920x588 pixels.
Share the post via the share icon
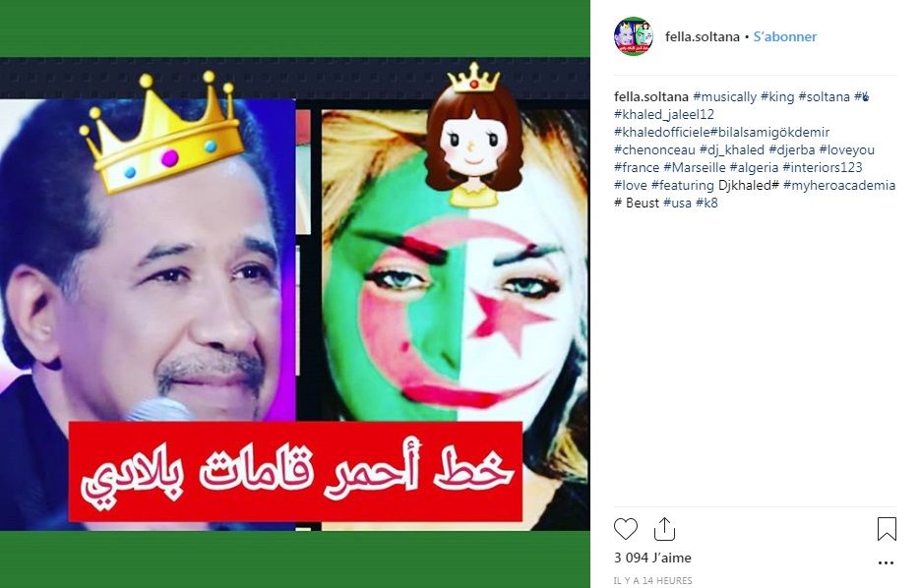tap(664, 529)
